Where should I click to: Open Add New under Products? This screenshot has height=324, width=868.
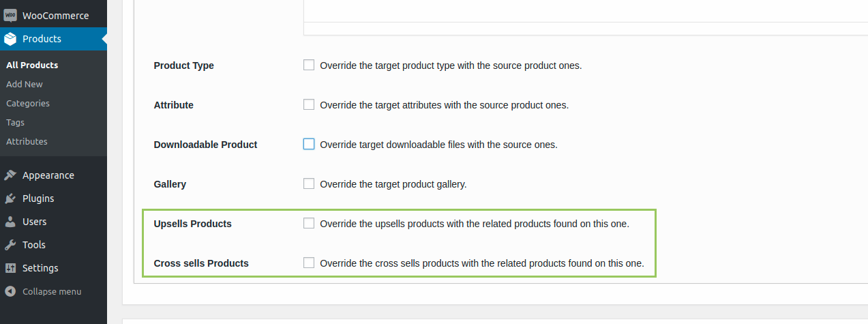(25, 85)
